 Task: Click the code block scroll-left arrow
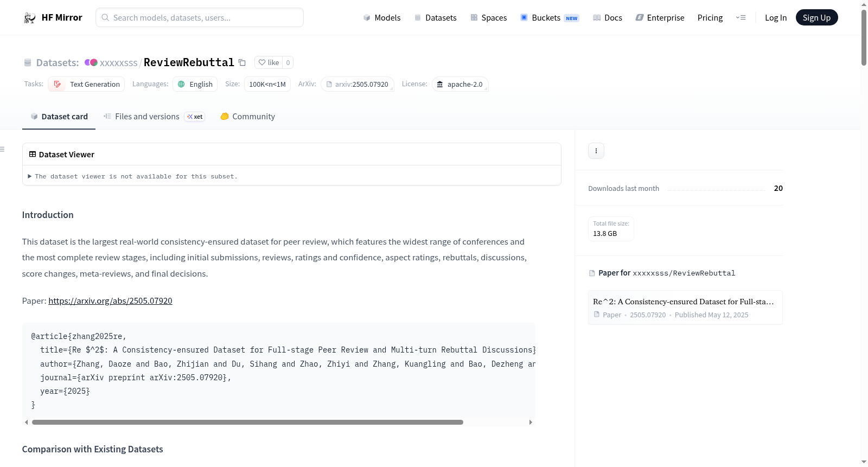tap(26, 422)
